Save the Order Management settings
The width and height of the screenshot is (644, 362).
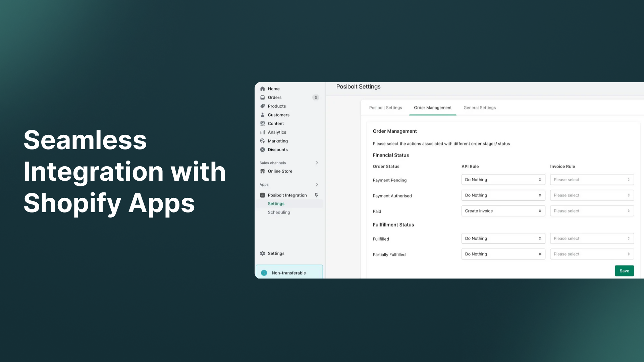pos(624,270)
